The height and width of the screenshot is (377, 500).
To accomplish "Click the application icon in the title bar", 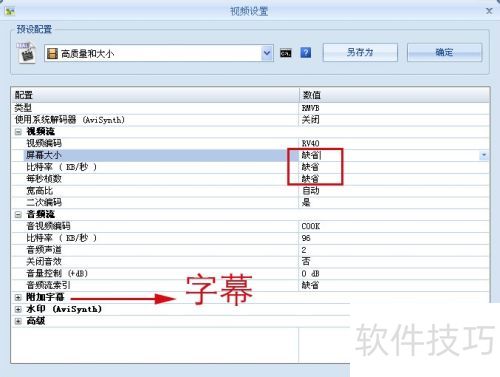I will click(9, 11).
